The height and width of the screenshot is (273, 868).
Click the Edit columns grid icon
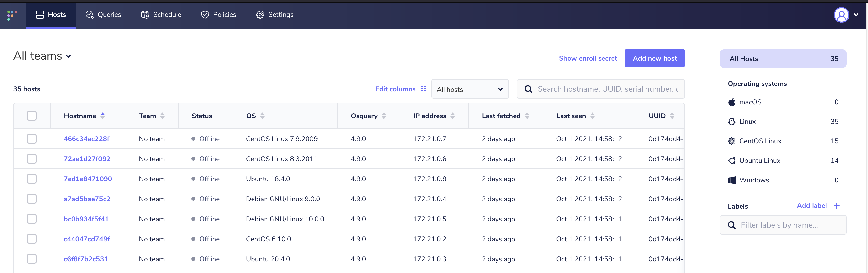[x=423, y=89]
